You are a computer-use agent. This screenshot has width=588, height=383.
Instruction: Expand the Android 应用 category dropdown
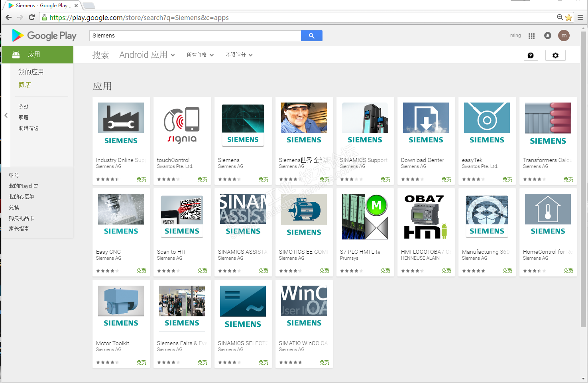(x=147, y=55)
